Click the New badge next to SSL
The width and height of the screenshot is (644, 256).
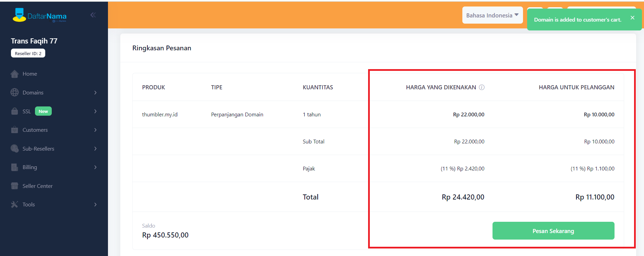pyautogui.click(x=43, y=111)
